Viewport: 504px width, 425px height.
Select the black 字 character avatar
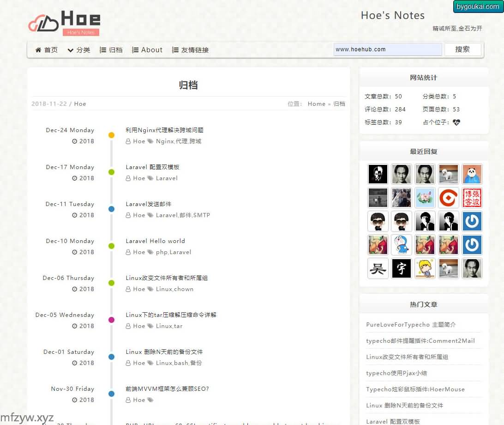tap(401, 268)
